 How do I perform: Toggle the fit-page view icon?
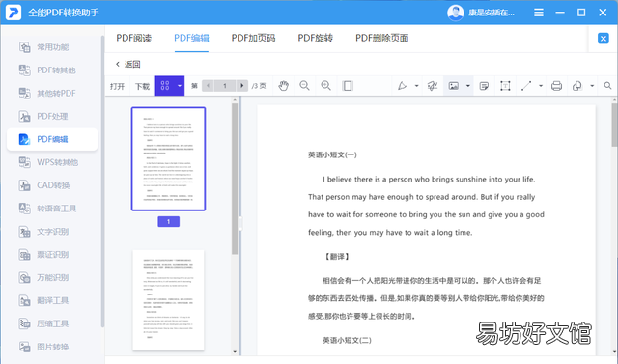pyautogui.click(x=348, y=86)
